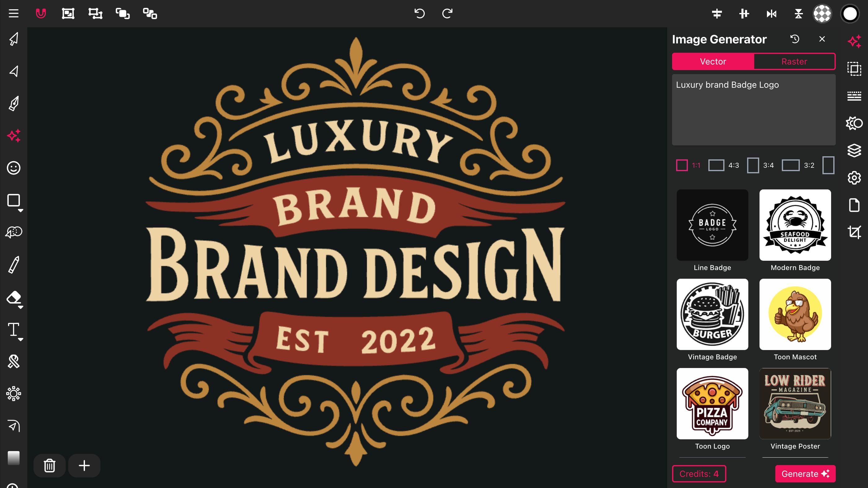Select the Pencil drawing tool
The width and height of the screenshot is (868, 488).
pyautogui.click(x=14, y=264)
